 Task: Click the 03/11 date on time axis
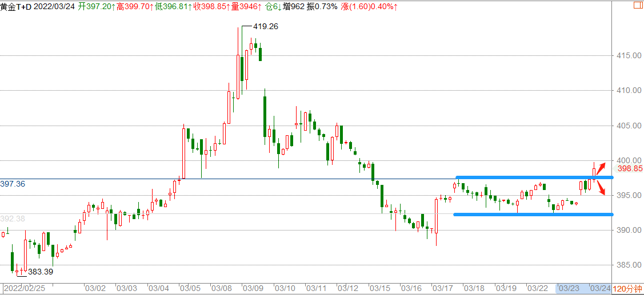click(317, 289)
